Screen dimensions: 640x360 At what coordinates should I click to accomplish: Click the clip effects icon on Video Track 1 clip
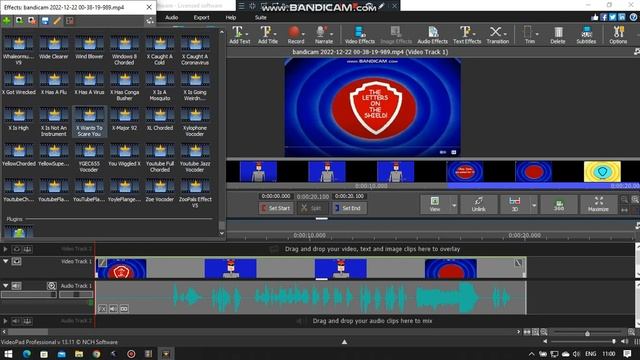point(102,263)
